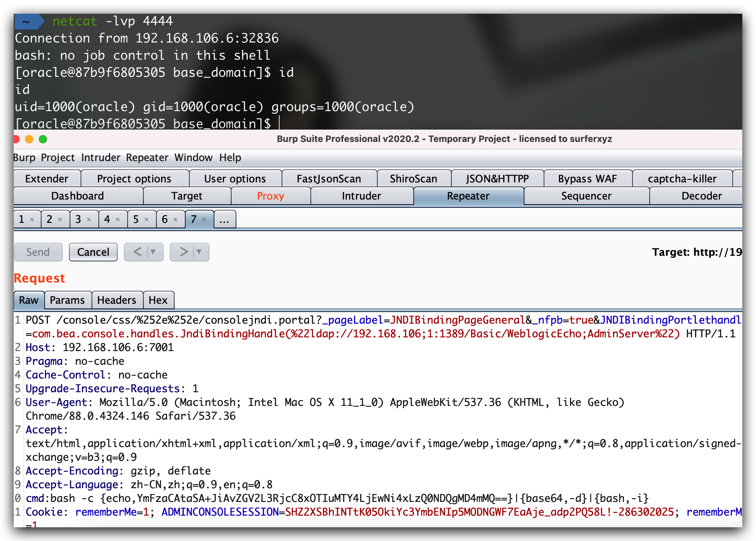Open the ShiroScan extension tab
Screen dimensions: 756x541
click(413, 179)
